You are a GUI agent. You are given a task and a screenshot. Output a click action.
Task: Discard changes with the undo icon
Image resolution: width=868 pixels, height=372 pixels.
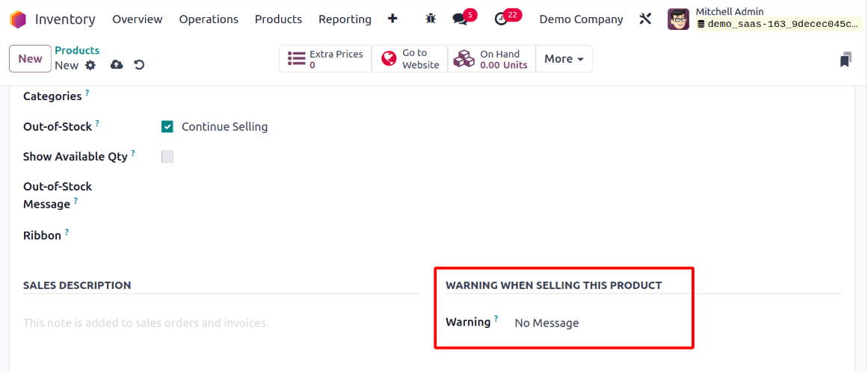139,65
